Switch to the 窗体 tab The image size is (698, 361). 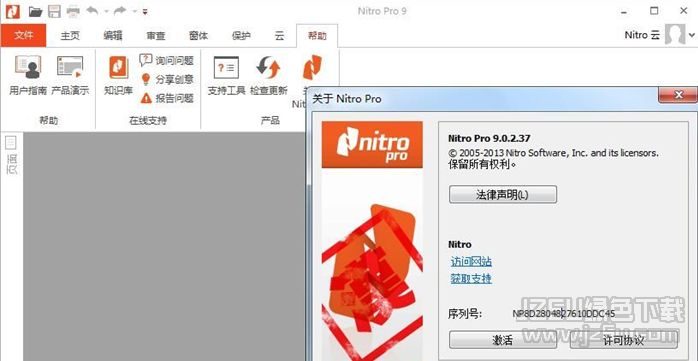point(199,36)
